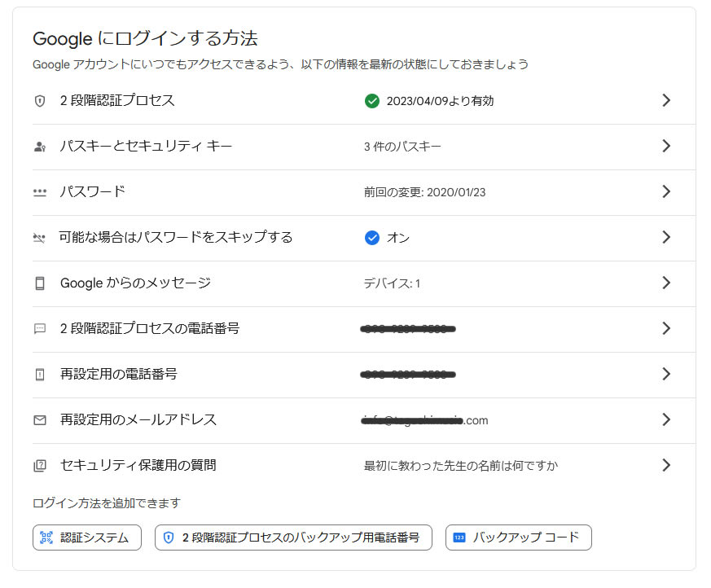Open セキュリティ保護用の質問 via its chevron arrow

666,465
